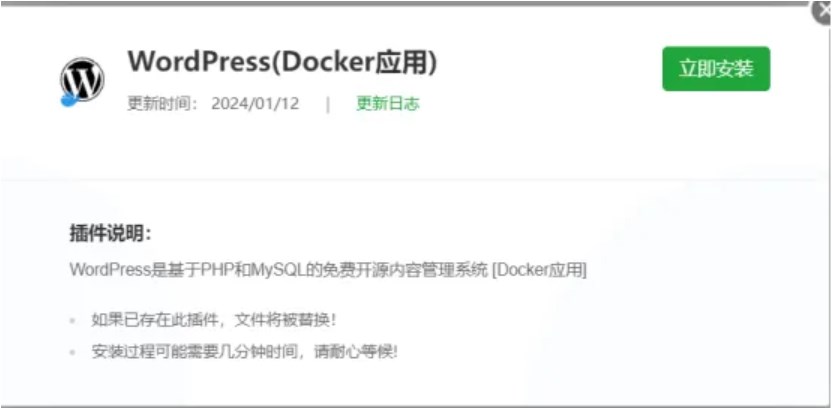Click the WordPress(Docker应用) title text
839x416 pixels.
pyautogui.click(x=283, y=62)
